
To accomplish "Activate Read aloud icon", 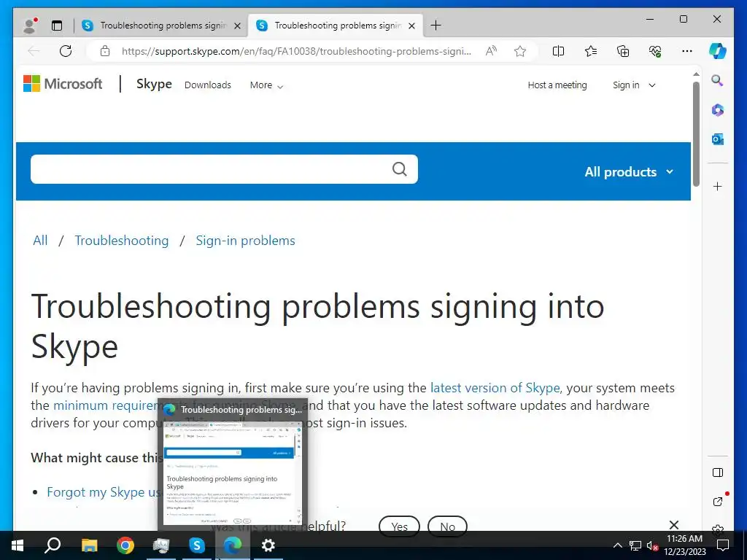I will pos(491,51).
